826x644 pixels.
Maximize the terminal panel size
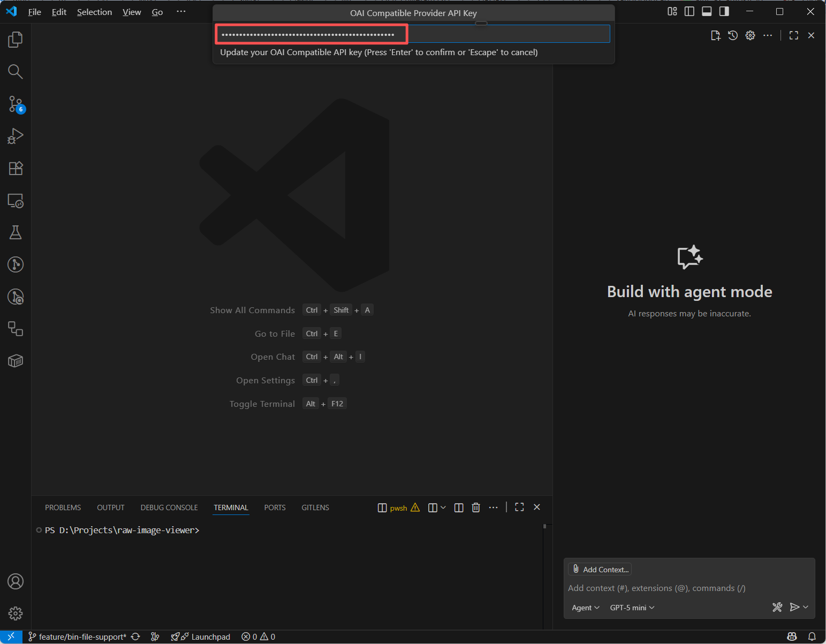pos(519,507)
